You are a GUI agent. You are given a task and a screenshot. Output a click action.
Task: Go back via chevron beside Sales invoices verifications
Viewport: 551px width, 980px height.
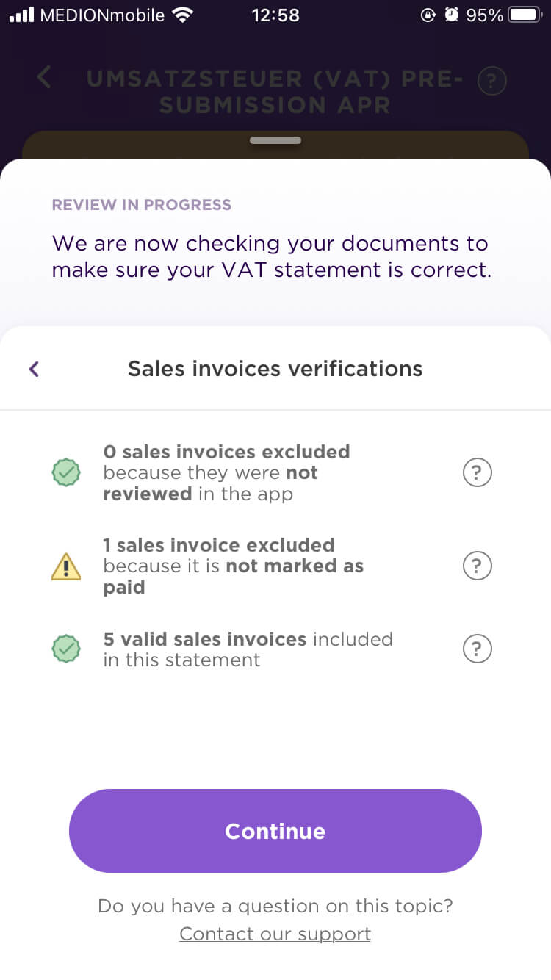[x=33, y=369]
